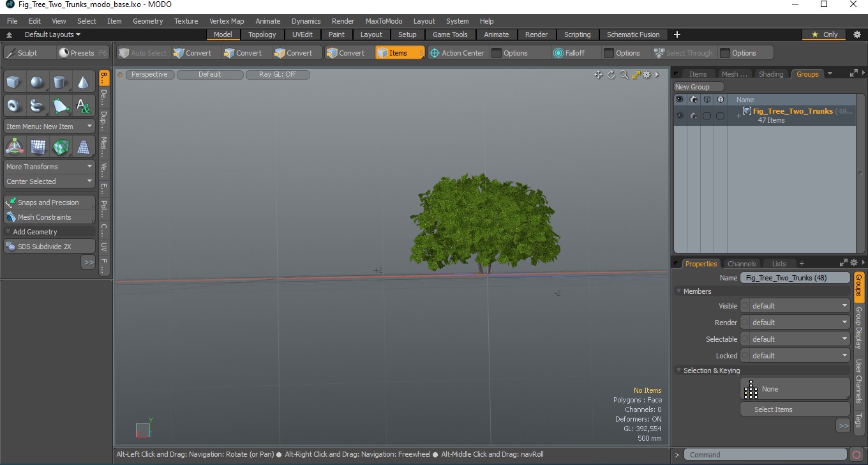This screenshot has width=868, height=465.
Task: Click the viewport rotate icon
Action: pos(611,75)
